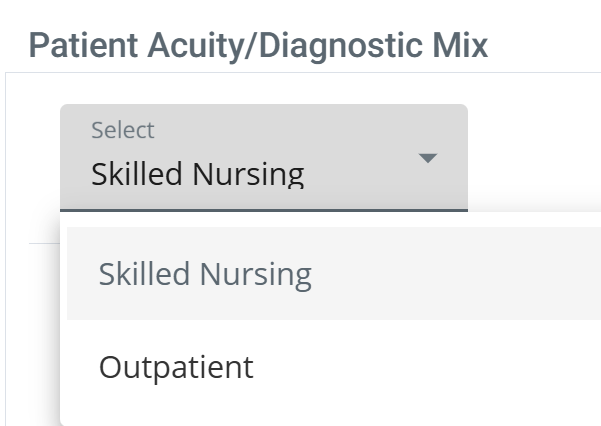The image size is (601, 426).
Task: Click the small Select label in field
Action: [x=123, y=130]
